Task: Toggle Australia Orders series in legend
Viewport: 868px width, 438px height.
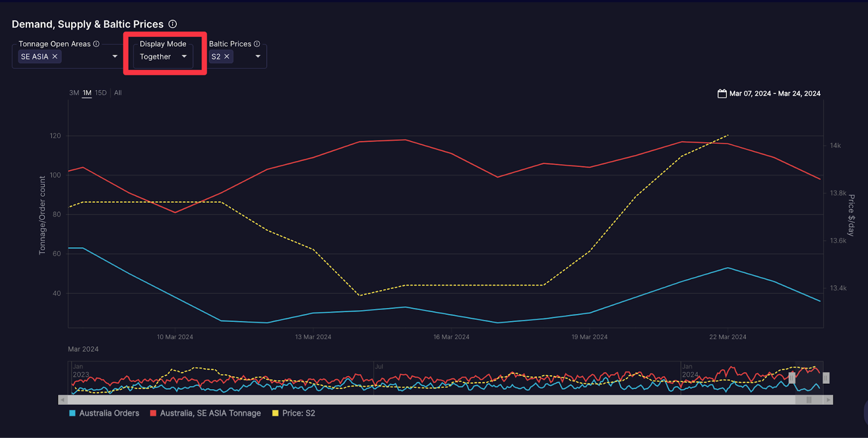Action: (x=104, y=413)
